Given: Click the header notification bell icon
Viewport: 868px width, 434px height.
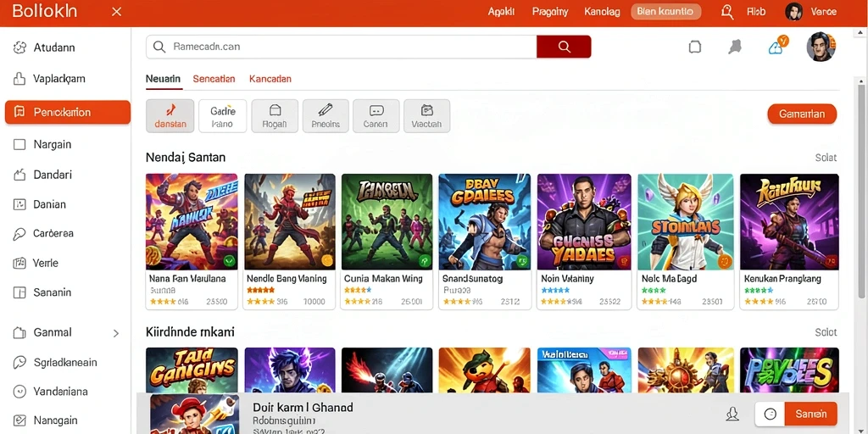Looking at the screenshot, I should (727, 12).
